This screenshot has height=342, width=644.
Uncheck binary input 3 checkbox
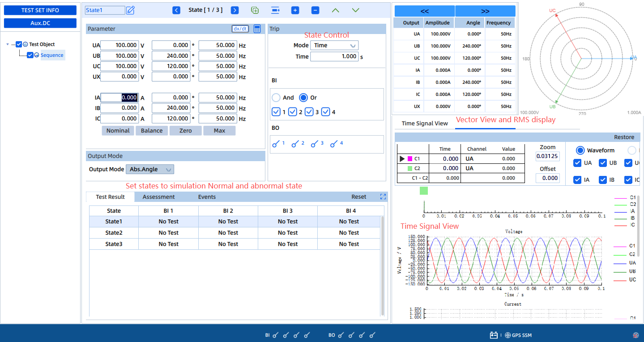309,112
